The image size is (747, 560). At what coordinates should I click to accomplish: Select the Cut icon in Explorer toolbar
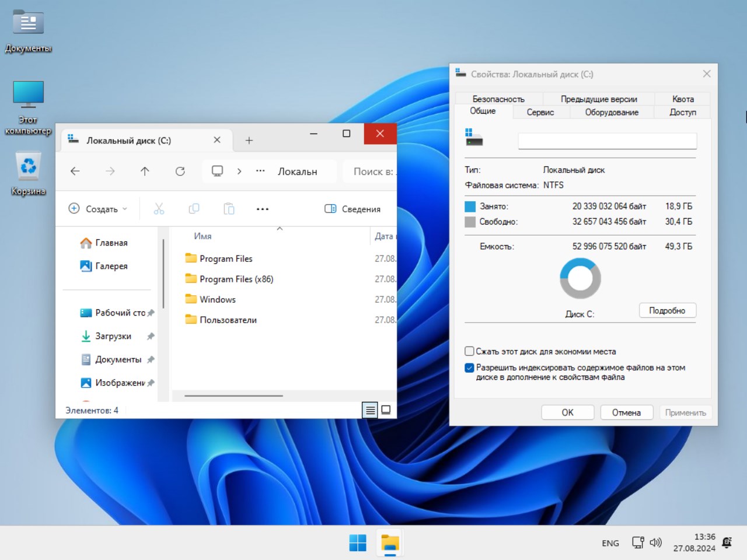tap(159, 208)
